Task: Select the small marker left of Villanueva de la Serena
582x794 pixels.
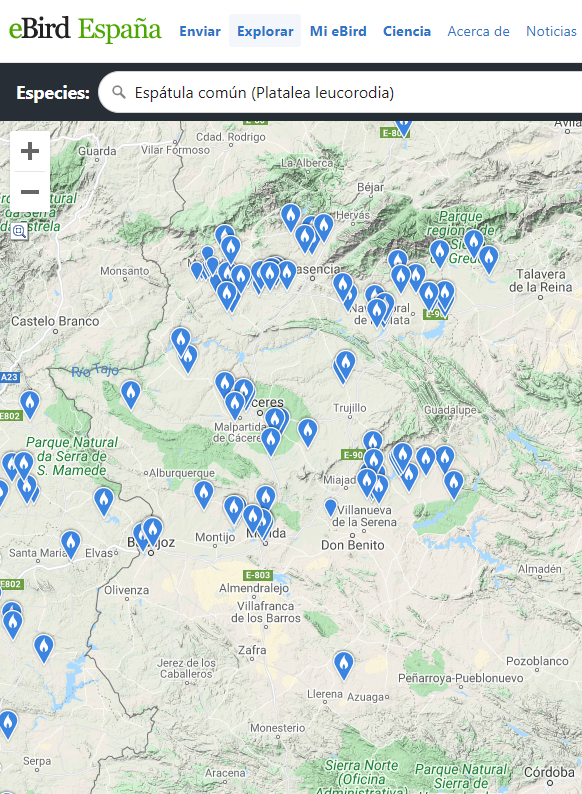Action: pyautogui.click(x=330, y=506)
